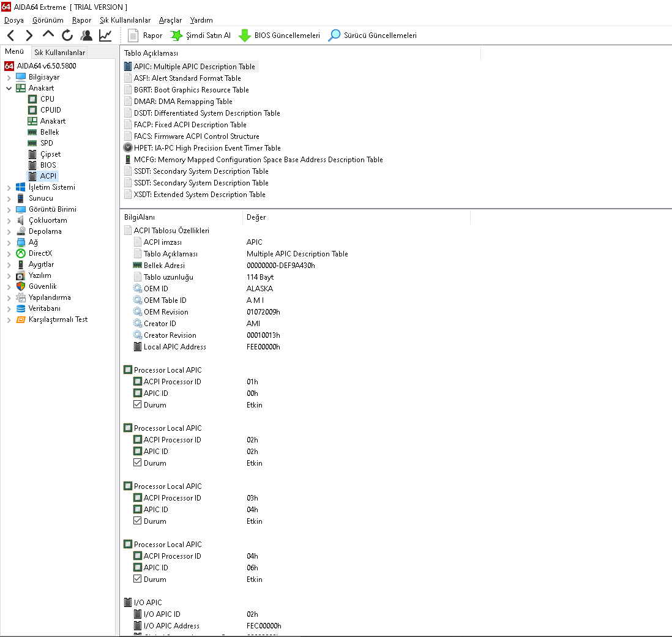The height and width of the screenshot is (637, 672).
Task: Select the Çipset chip icon
Action: [x=32, y=154]
